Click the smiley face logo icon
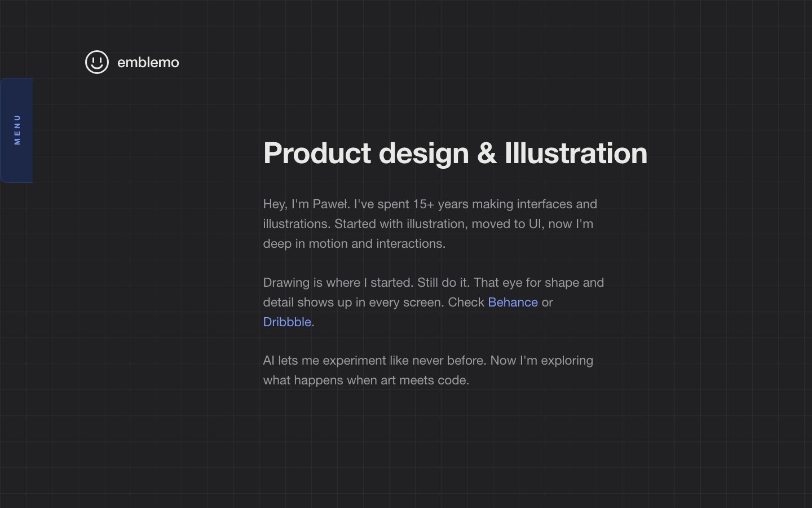 point(96,62)
